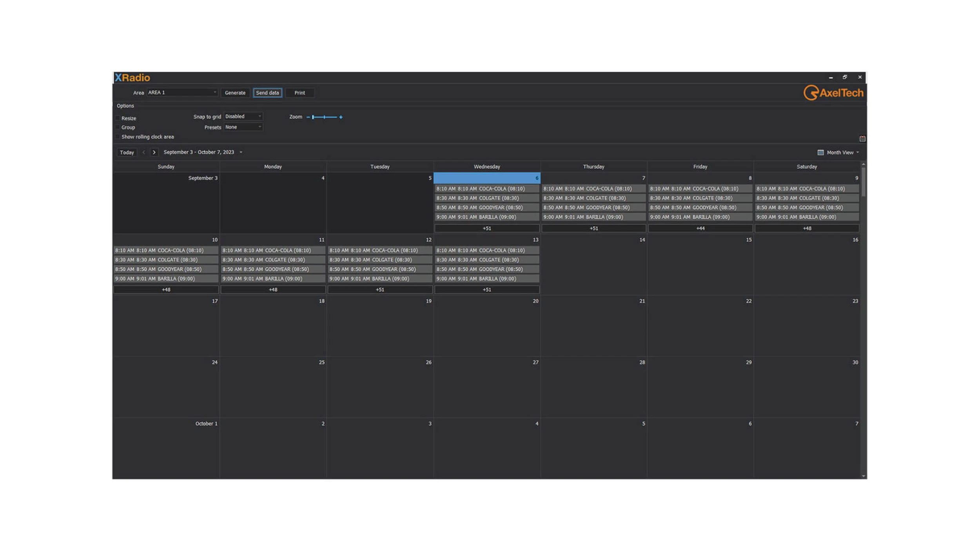
Task: Click the Generate button
Action: click(235, 93)
